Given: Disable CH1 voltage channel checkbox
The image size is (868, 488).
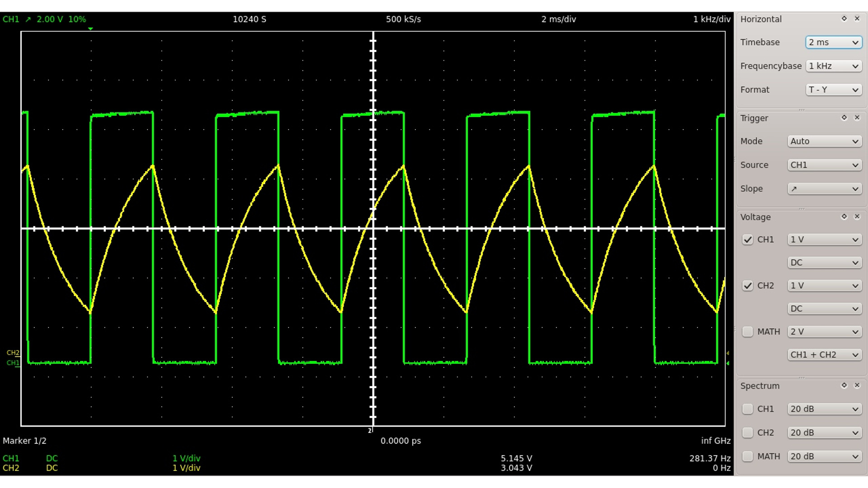Looking at the screenshot, I should 748,239.
